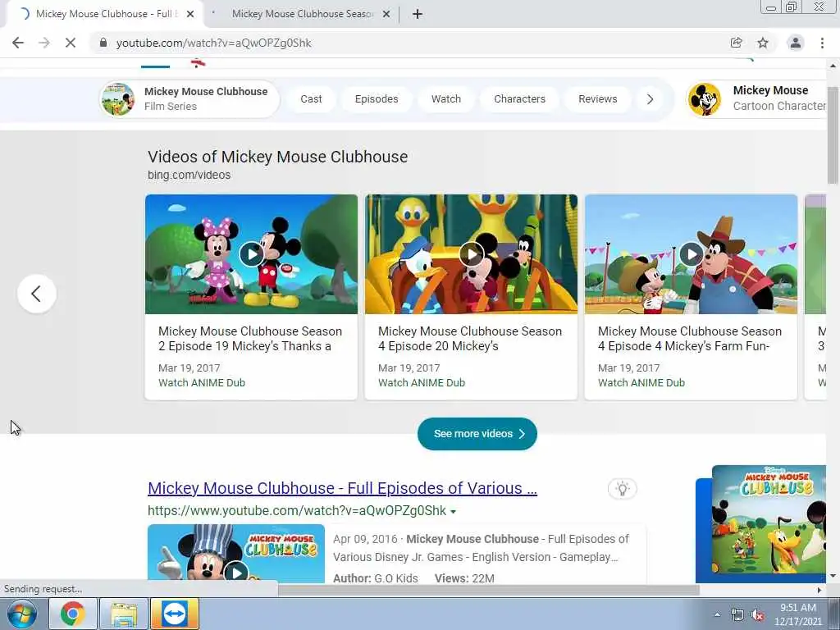Open Mickey Mouse Clubhouse Film Series chip
Image resolution: width=840 pixels, height=630 pixels.
click(x=189, y=99)
